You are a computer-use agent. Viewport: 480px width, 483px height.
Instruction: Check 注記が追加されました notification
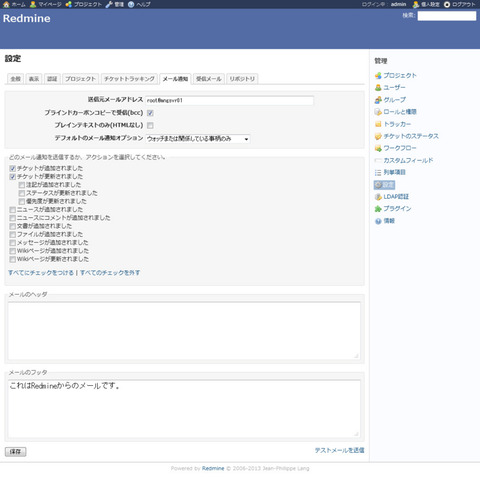tap(22, 185)
